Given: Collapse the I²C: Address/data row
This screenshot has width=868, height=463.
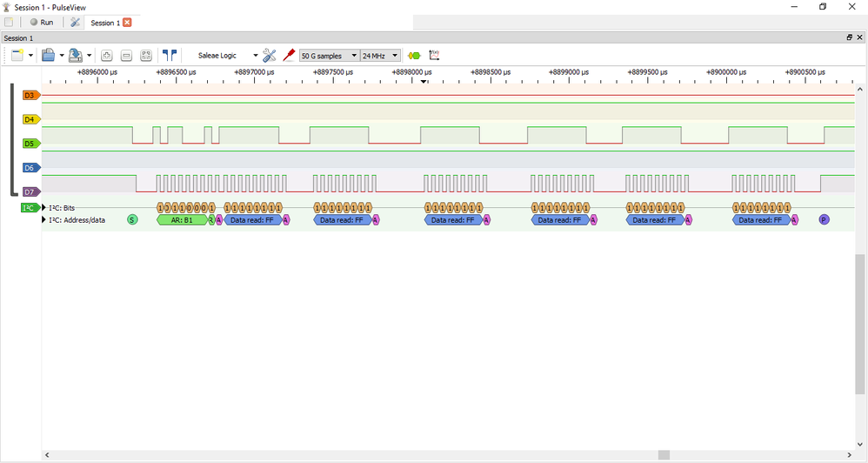Looking at the screenshot, I should [44, 220].
